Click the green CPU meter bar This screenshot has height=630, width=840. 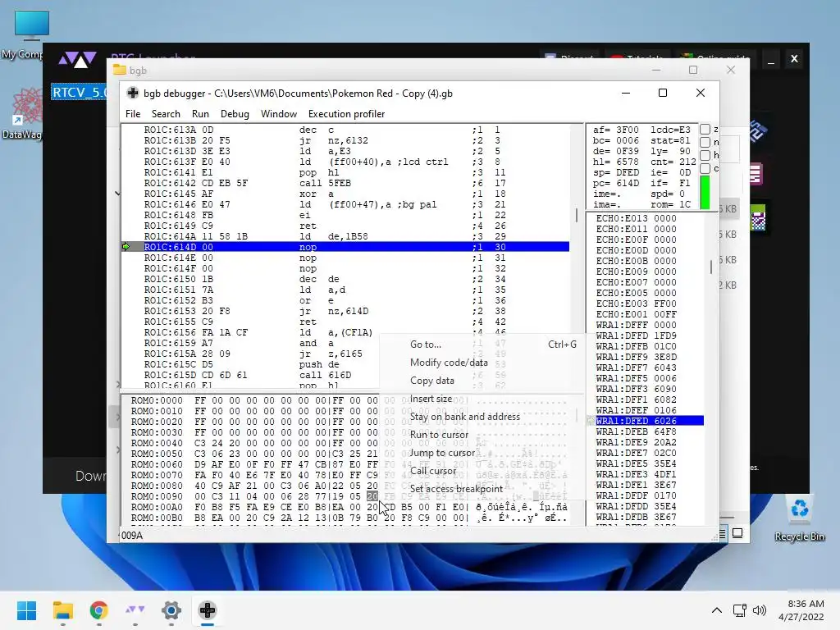point(705,192)
